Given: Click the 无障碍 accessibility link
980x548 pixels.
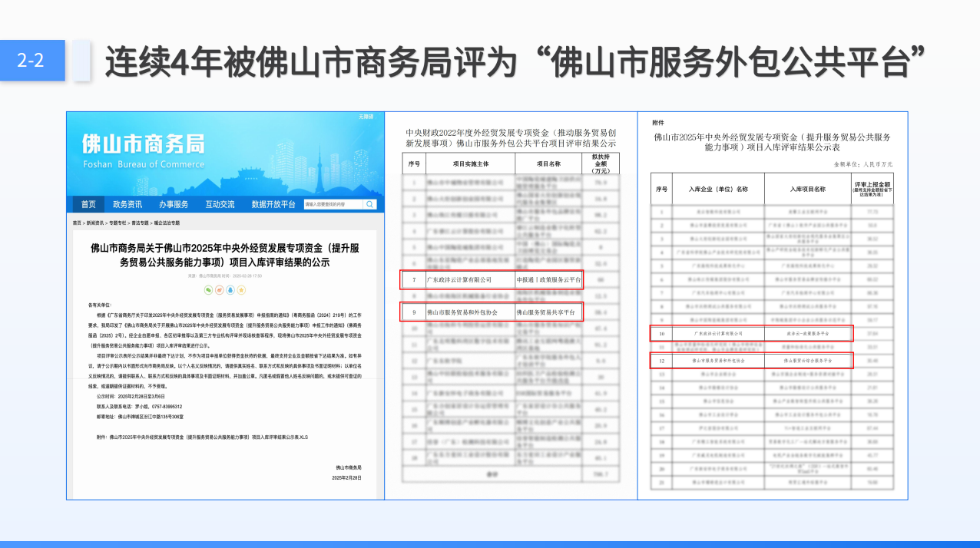Looking at the screenshot, I should tap(366, 116).
